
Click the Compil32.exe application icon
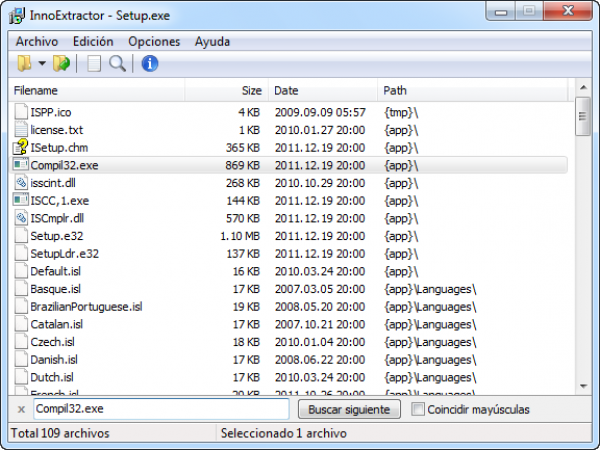[21, 165]
